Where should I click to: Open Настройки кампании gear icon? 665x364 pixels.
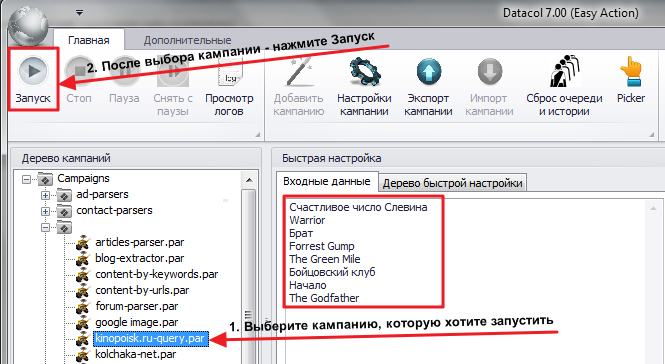pos(364,71)
